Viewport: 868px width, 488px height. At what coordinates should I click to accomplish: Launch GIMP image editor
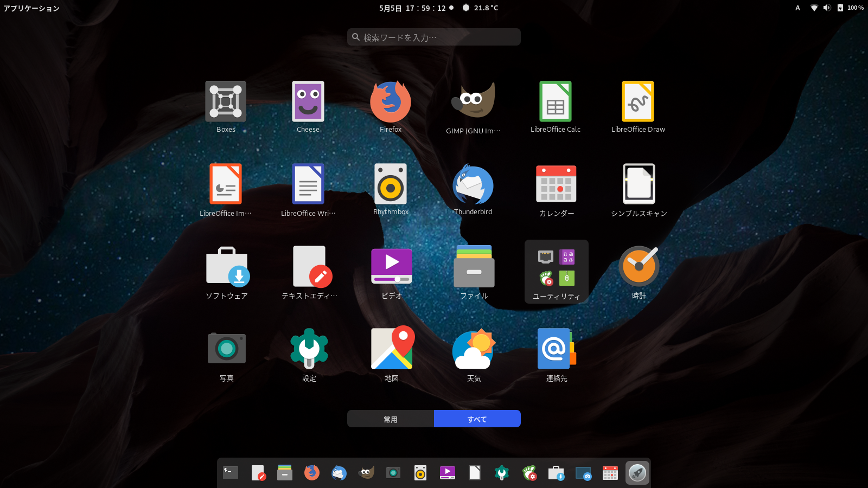(473, 102)
